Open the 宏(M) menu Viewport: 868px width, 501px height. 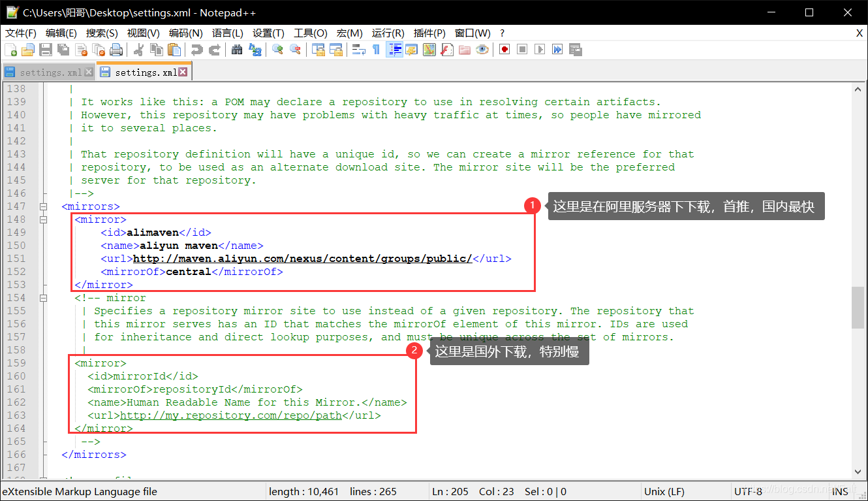pyautogui.click(x=350, y=33)
